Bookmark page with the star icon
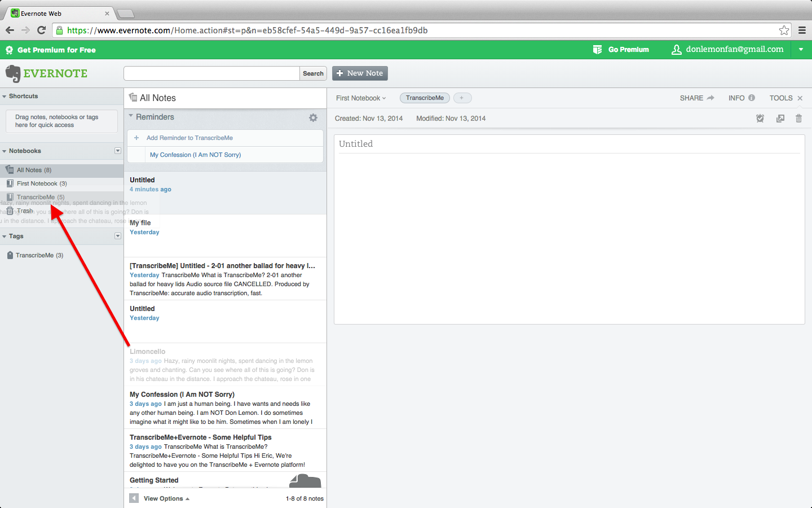This screenshot has width=812, height=508. coord(784,30)
